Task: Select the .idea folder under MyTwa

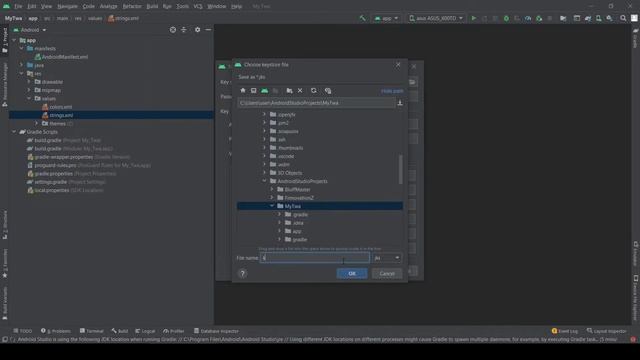Action: pos(298,223)
